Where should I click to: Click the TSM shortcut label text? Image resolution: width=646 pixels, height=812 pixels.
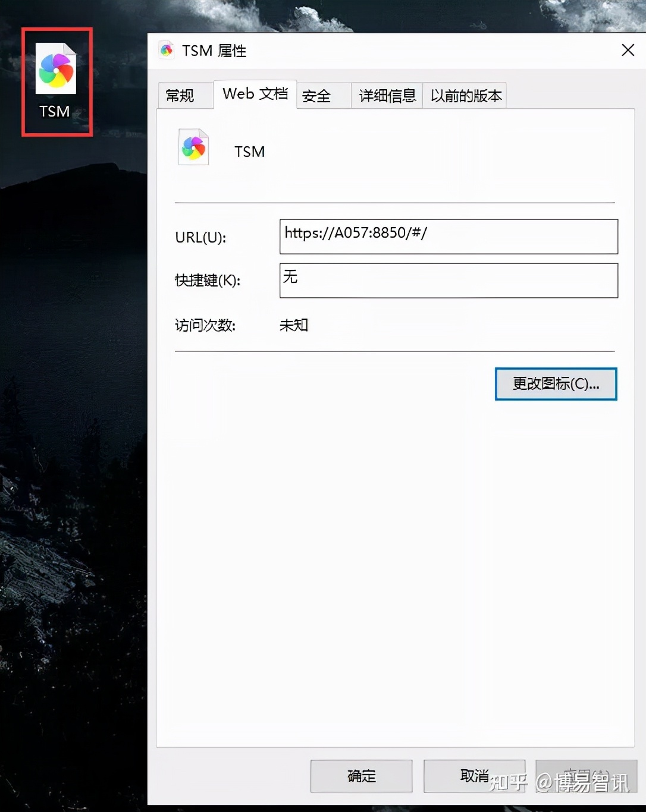pos(55,111)
